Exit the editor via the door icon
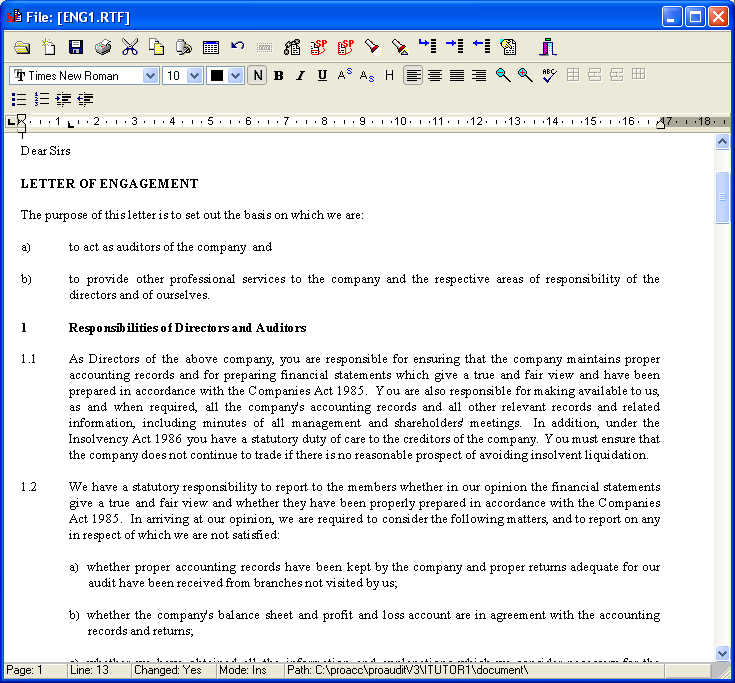Screen dimensions: 735x683 coord(547,47)
